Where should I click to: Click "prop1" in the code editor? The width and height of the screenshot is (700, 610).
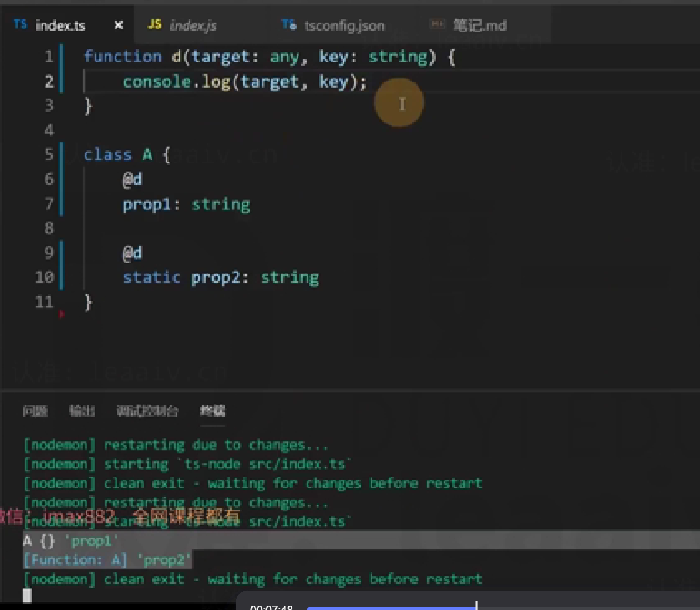pos(147,205)
